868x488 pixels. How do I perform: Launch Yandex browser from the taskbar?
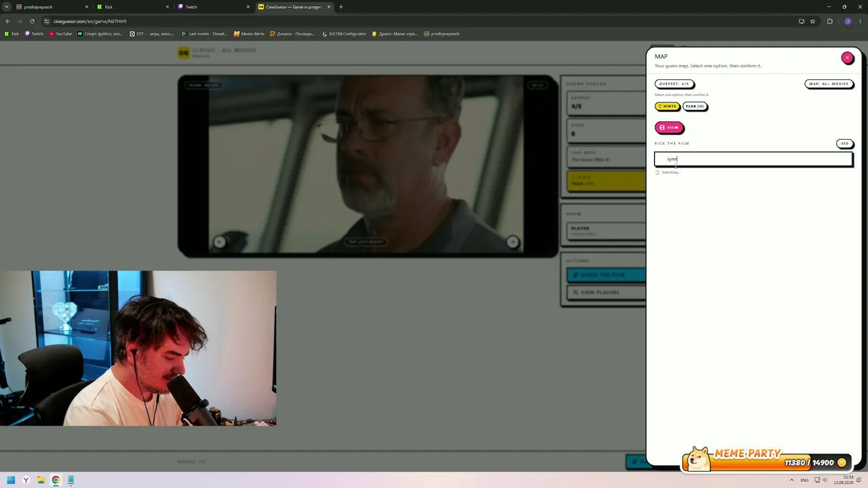coord(26,481)
